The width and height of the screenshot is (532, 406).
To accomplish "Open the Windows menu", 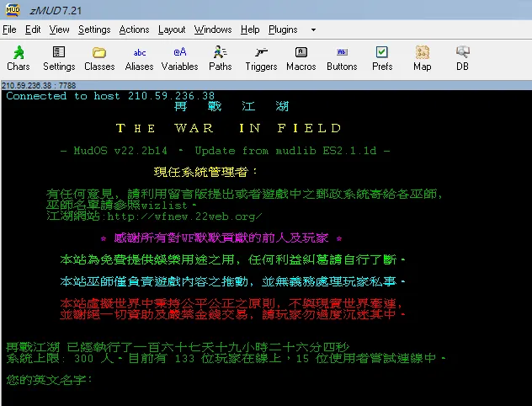I will (213, 29).
